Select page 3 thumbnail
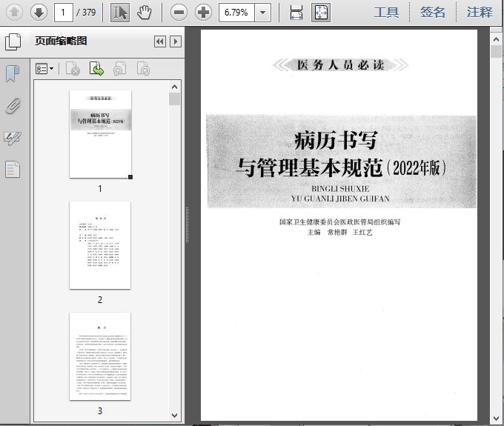Screen dimensions: 504x426 100,356
